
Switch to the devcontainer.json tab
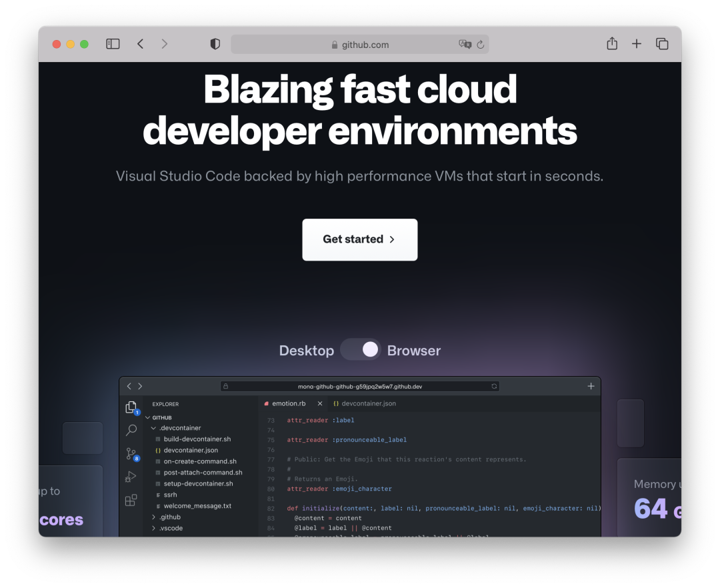tap(365, 403)
